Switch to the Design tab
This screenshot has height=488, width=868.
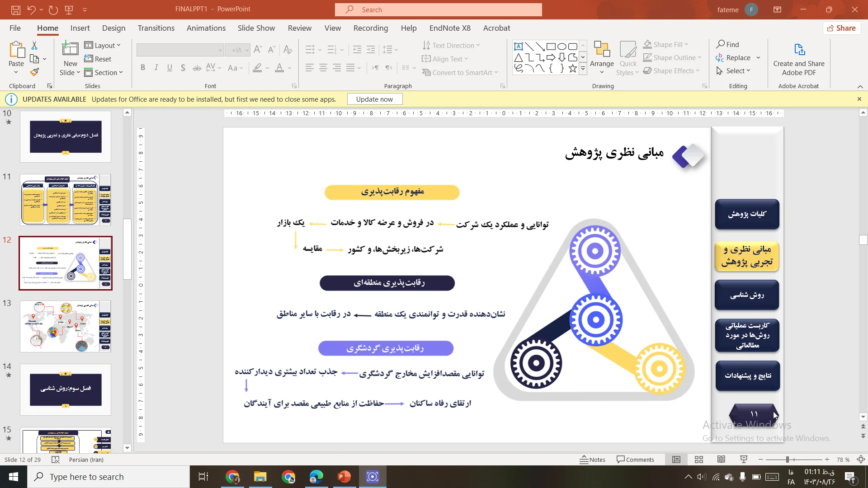tap(113, 28)
